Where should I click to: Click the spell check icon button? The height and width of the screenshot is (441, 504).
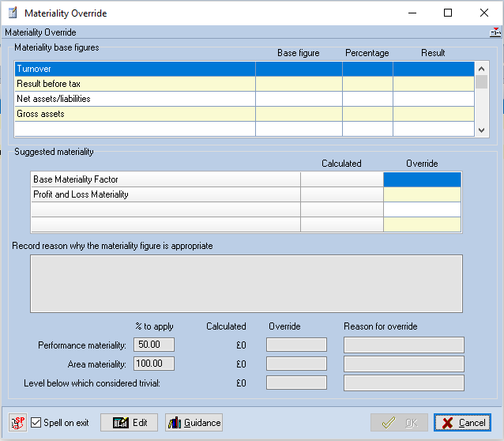click(17, 422)
